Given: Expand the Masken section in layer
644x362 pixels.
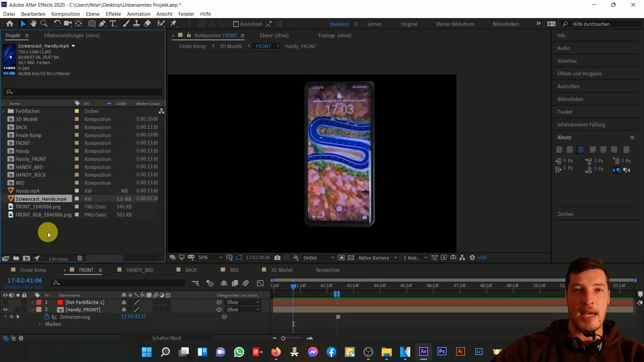Looking at the screenshot, I should point(40,324).
